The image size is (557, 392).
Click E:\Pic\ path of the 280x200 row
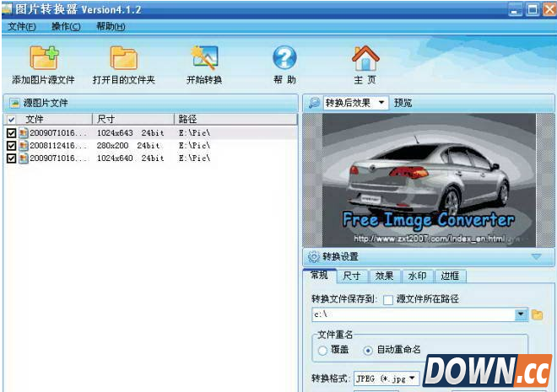(x=194, y=146)
